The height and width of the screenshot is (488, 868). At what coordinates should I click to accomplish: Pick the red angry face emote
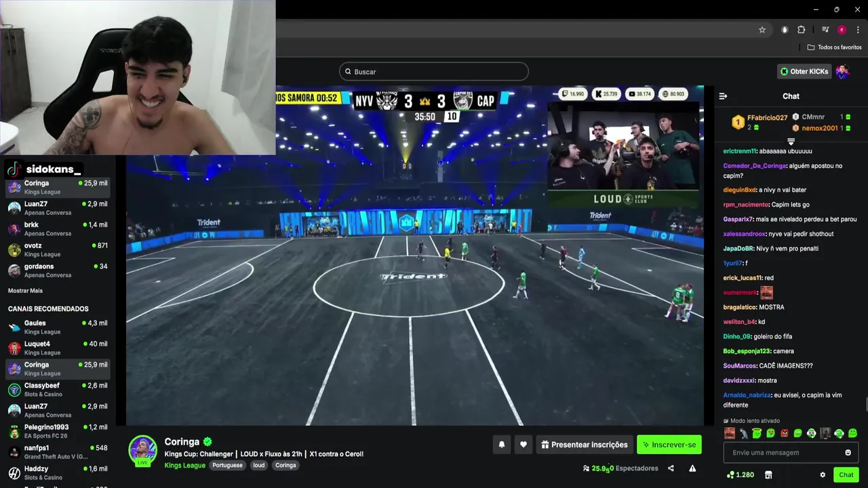pyautogui.click(x=785, y=434)
